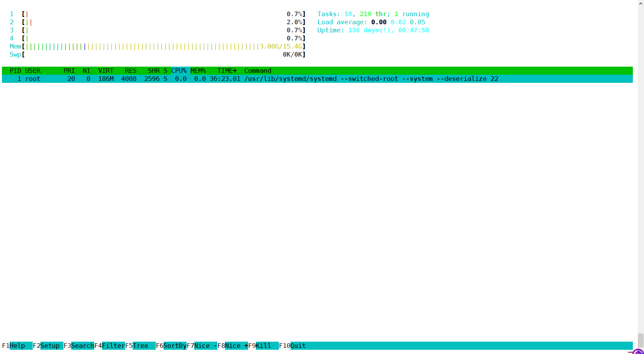Image resolution: width=644 pixels, height=354 pixels.
Task: Sort by the USER column header
Action: pyautogui.click(x=33, y=70)
